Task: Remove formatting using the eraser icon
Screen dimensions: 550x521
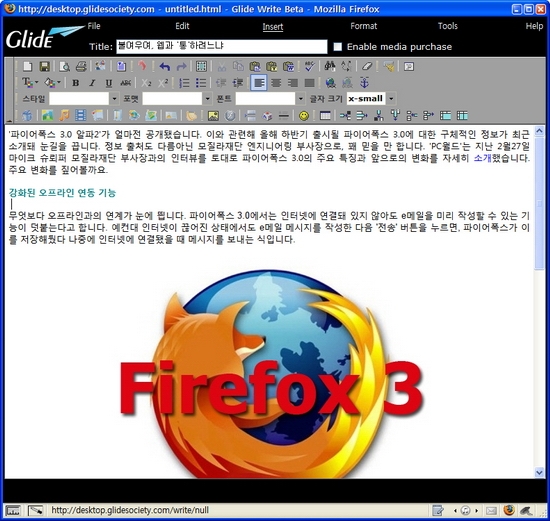Action: tap(367, 66)
